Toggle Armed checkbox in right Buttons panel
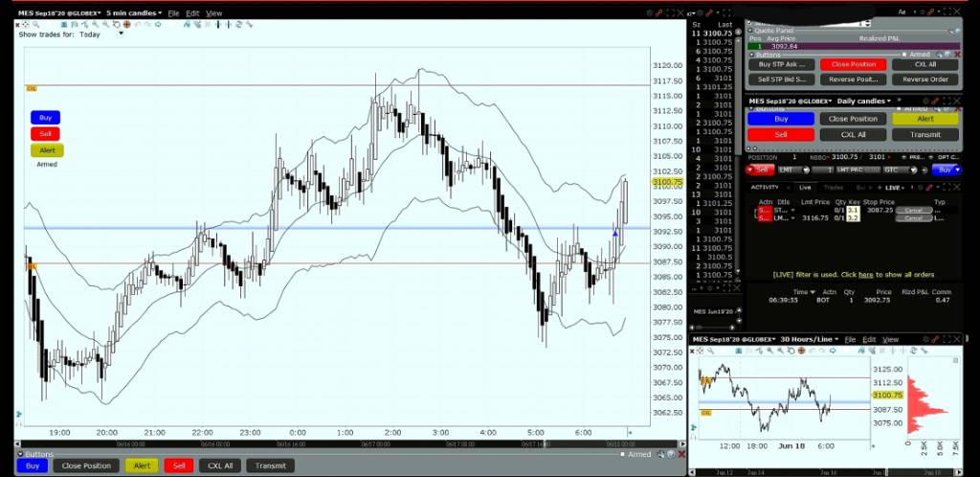This screenshot has height=477, width=980. coord(904,55)
